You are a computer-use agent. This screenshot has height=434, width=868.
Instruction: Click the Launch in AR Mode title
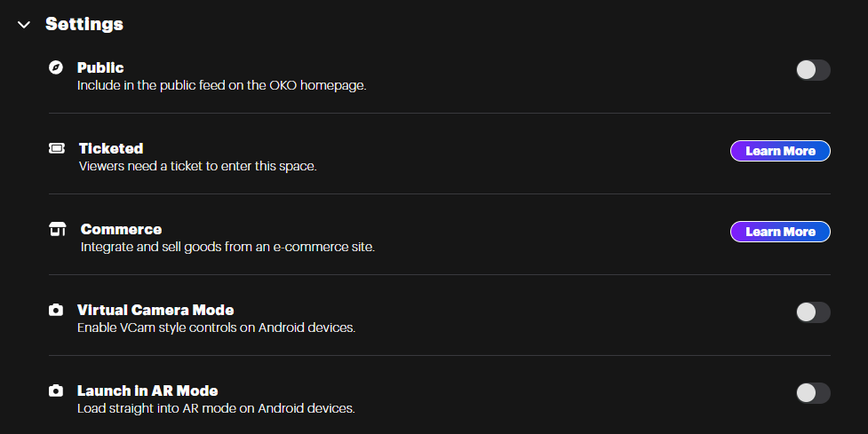[x=147, y=391]
